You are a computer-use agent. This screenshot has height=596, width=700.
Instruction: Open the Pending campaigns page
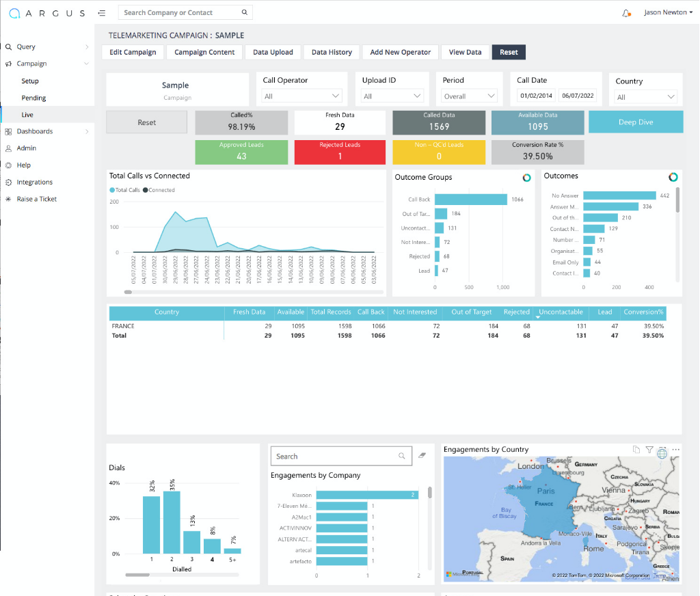(x=33, y=98)
